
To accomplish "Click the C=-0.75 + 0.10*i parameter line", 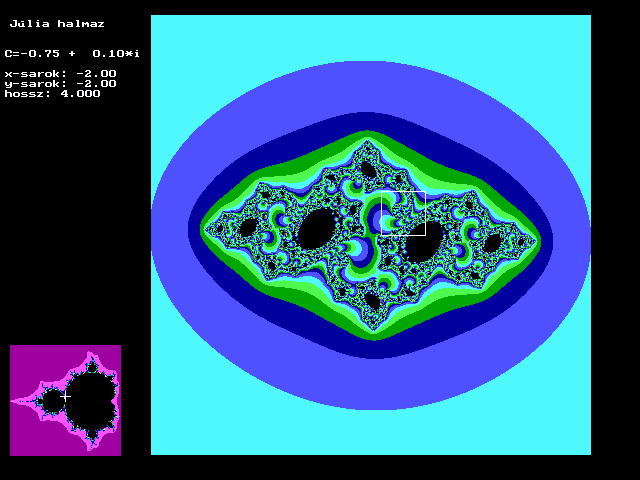I will point(72,53).
